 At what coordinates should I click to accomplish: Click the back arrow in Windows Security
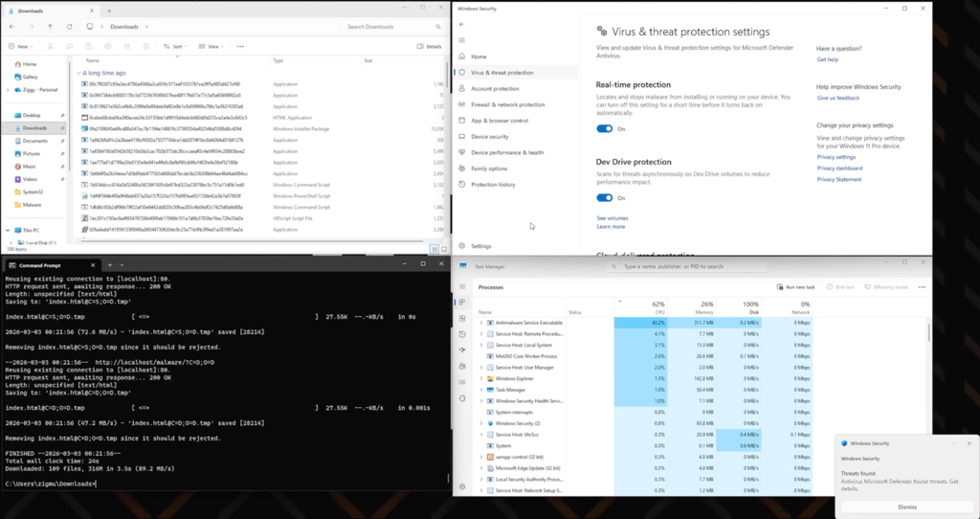click(462, 24)
